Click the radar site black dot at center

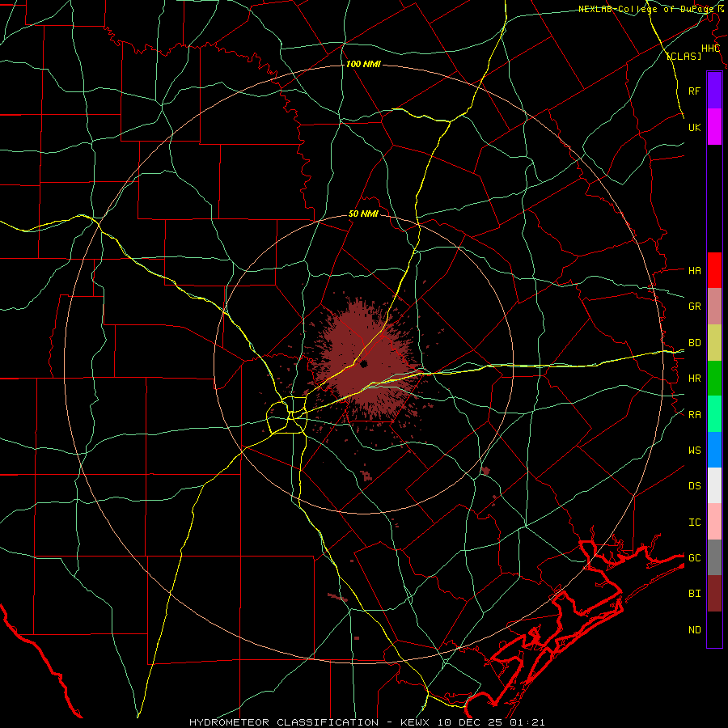click(364, 364)
